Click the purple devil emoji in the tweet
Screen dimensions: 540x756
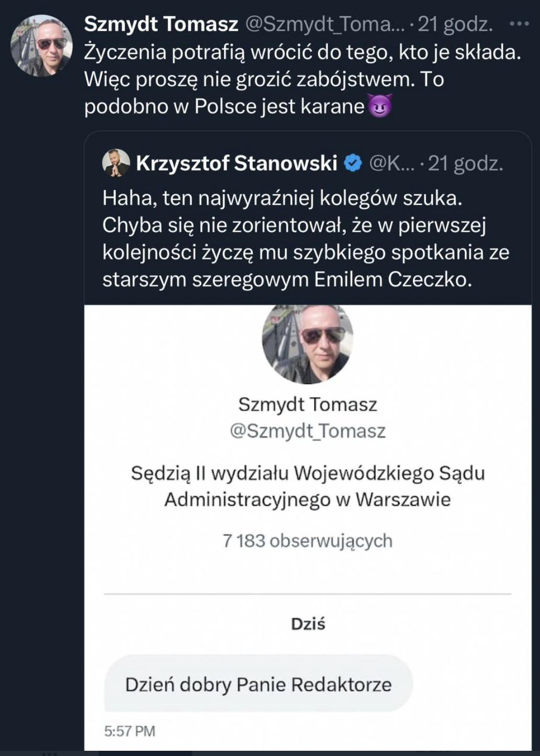380,106
